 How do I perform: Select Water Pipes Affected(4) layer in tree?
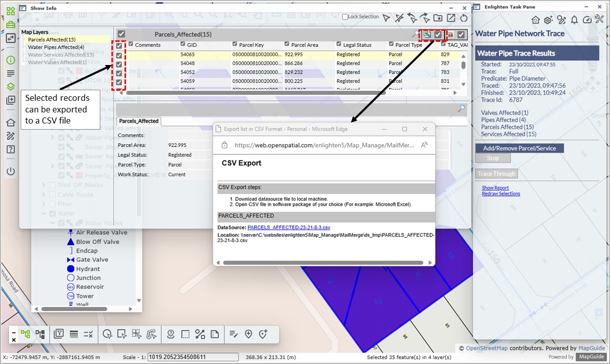(x=55, y=47)
